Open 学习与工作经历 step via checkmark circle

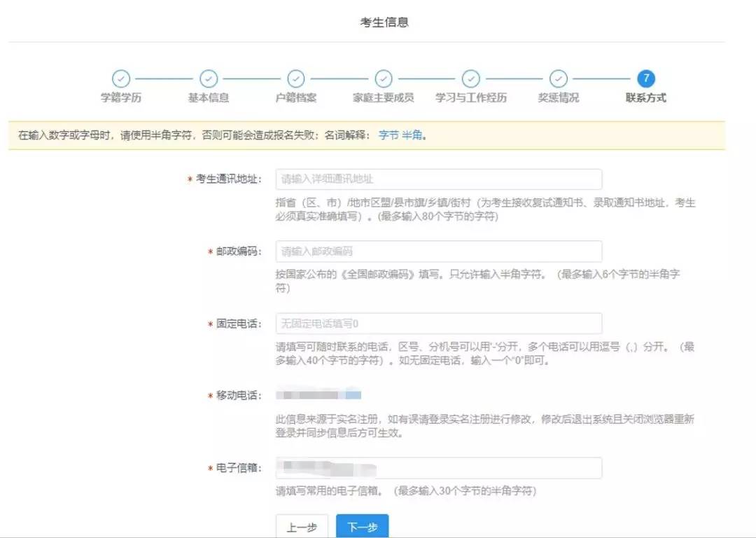click(x=471, y=78)
